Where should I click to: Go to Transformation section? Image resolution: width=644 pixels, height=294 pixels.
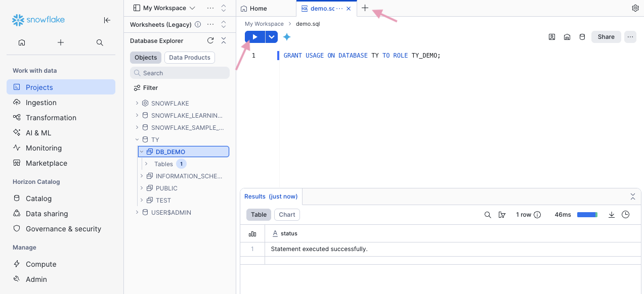coord(61,118)
